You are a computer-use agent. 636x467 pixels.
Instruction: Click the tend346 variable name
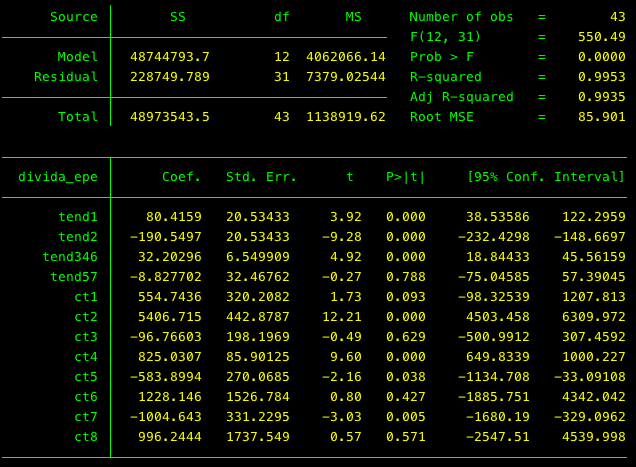tap(70, 256)
